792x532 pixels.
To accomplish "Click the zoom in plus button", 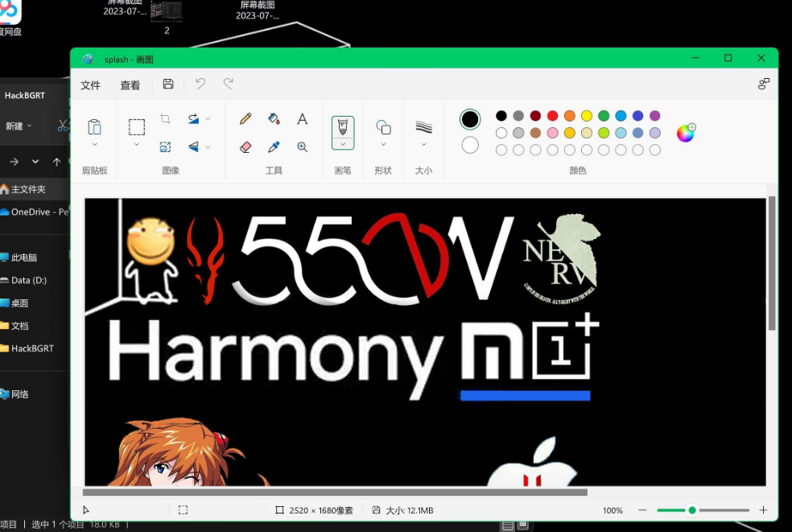I will 763,510.
